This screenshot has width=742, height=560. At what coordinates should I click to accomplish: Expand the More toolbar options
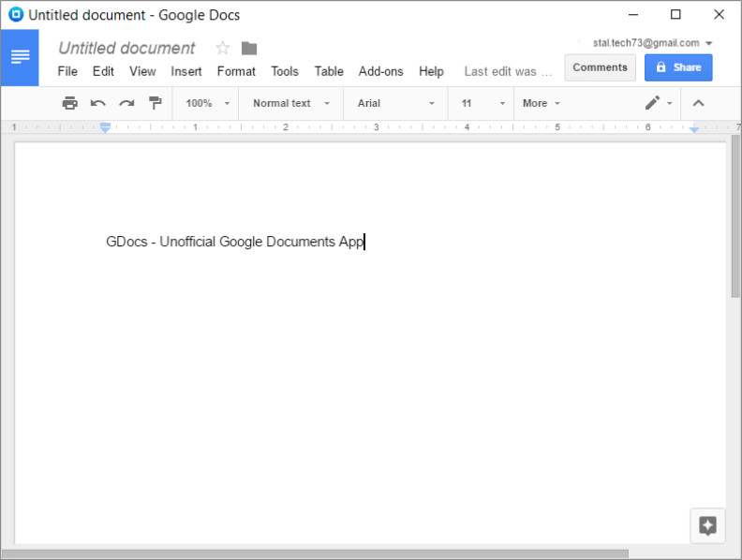pyautogui.click(x=541, y=103)
